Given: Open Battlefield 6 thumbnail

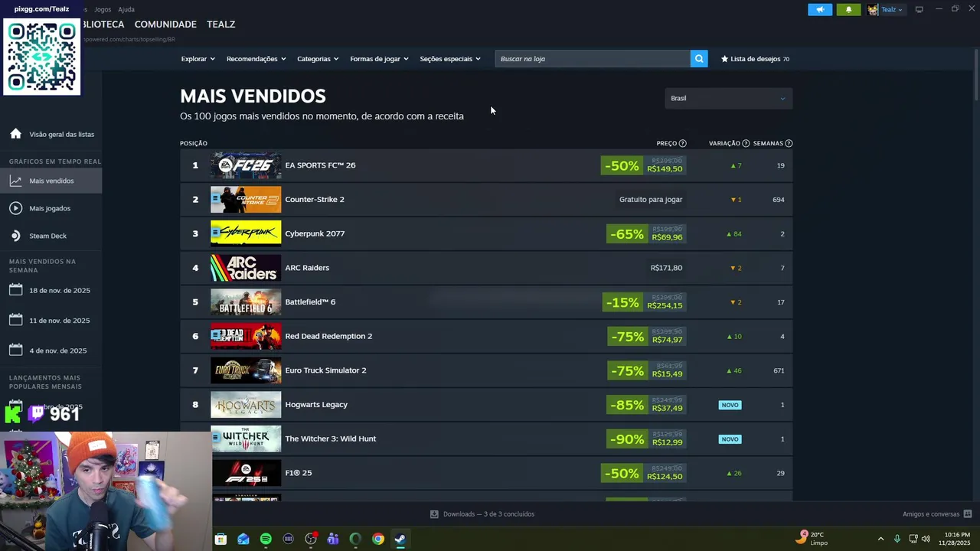Looking at the screenshot, I should coord(246,302).
